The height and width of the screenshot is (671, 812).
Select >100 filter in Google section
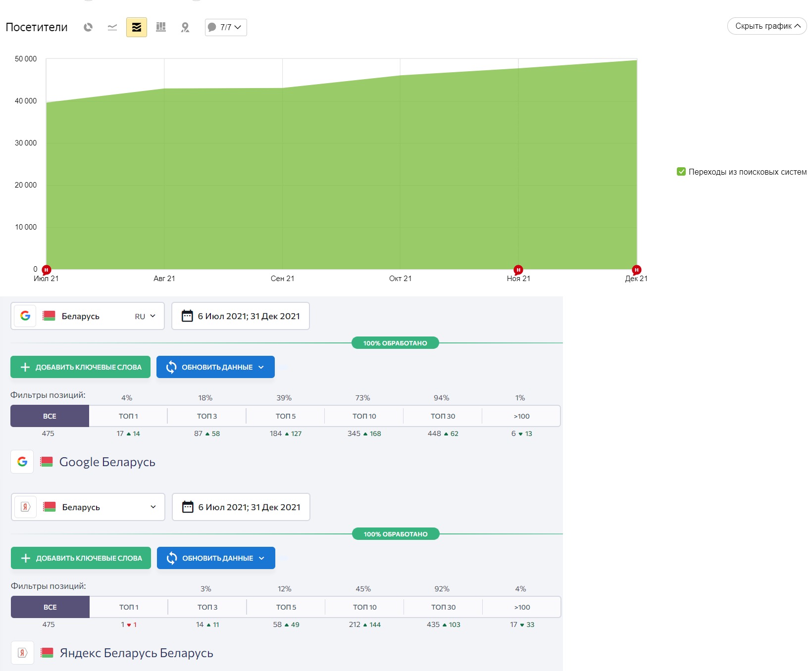click(x=521, y=416)
